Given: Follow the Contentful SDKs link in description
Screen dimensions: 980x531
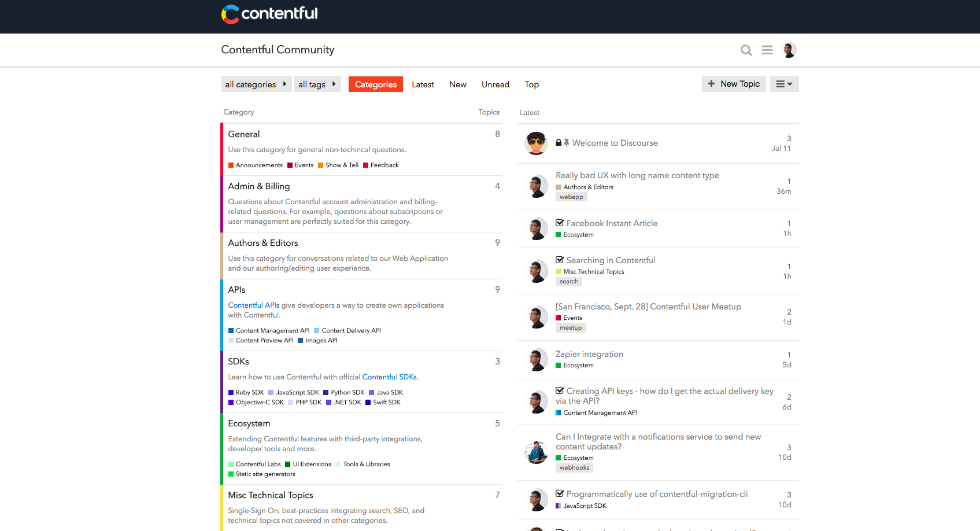Looking at the screenshot, I should 389,377.
